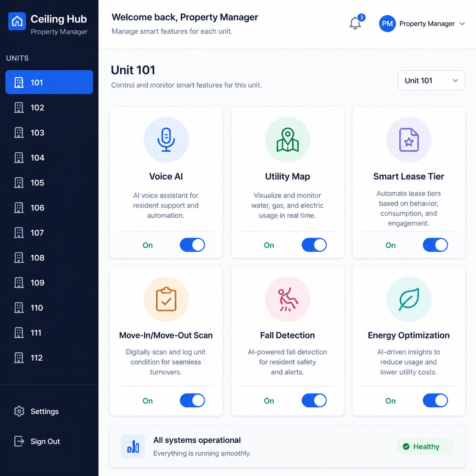This screenshot has width=476, height=476.
Task: Switch off the Utility Map toggle
Action: click(x=314, y=245)
